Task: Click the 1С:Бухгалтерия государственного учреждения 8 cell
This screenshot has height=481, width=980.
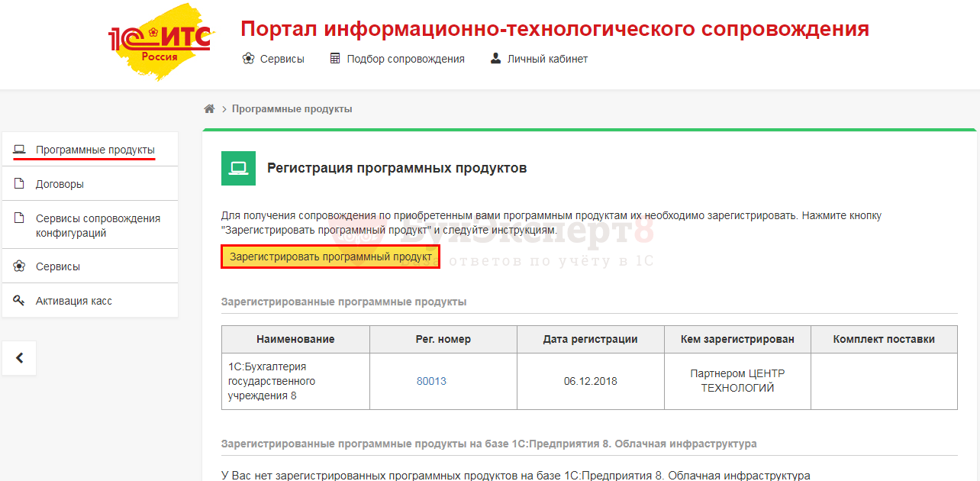Action: pos(272,381)
